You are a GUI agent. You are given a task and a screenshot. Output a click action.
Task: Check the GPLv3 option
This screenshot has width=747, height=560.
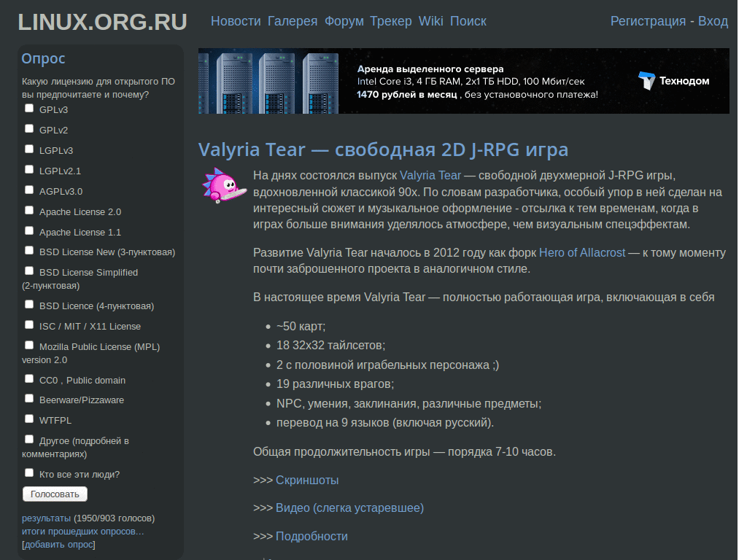[29, 109]
